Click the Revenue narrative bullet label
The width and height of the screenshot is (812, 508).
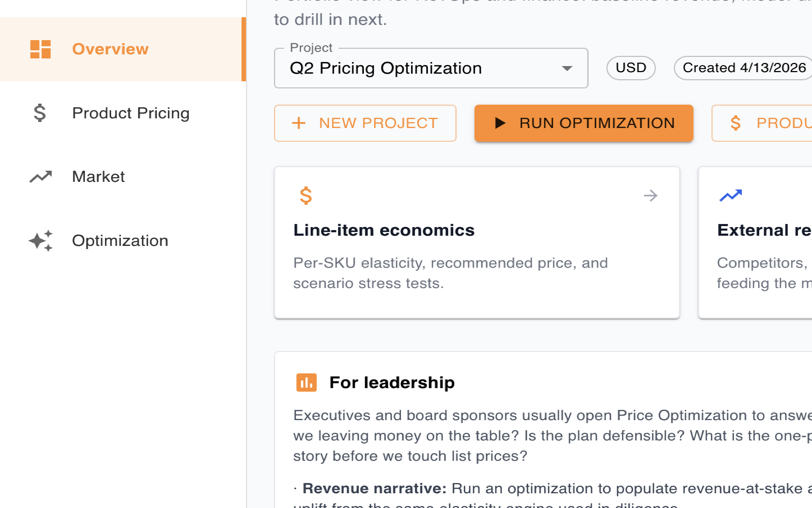374,488
